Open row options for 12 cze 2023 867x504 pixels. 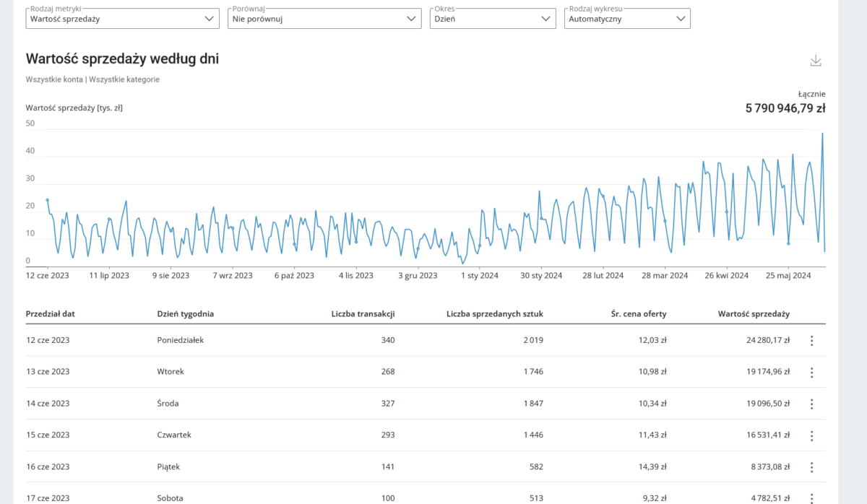coord(811,341)
